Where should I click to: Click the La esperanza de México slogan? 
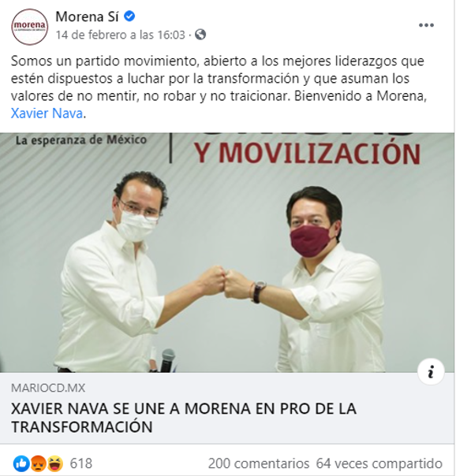[x=81, y=140]
